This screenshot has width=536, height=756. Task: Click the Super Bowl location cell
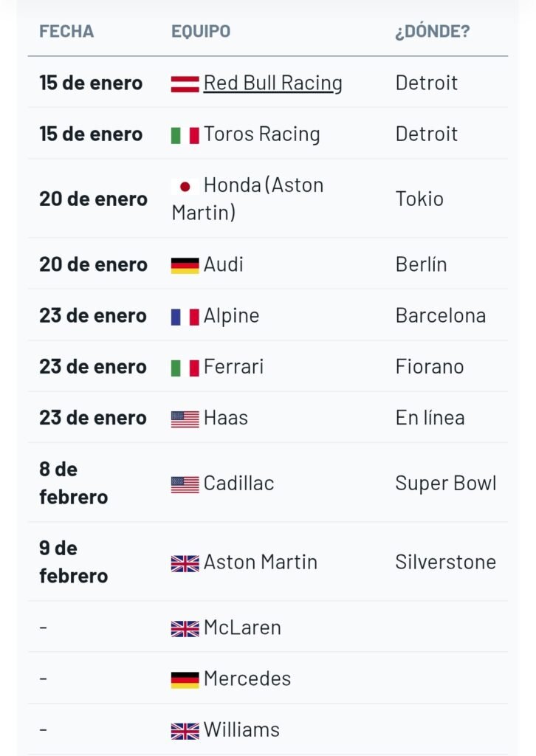pyautogui.click(x=445, y=484)
